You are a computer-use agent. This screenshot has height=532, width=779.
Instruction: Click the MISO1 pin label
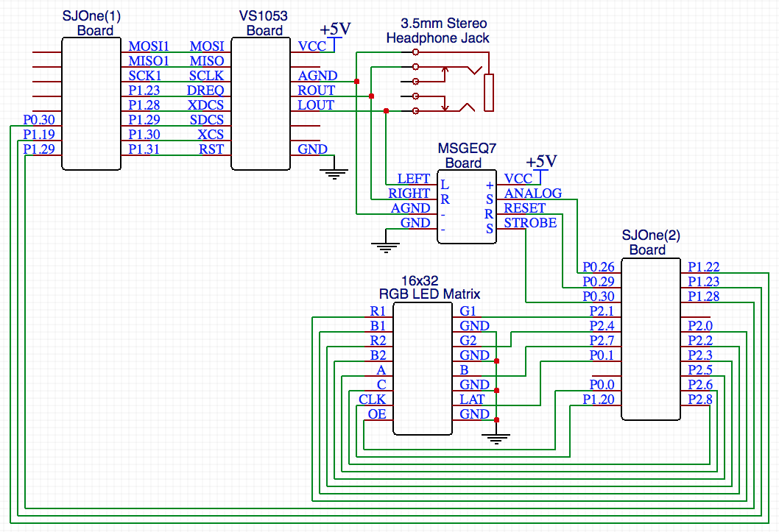[x=149, y=61]
